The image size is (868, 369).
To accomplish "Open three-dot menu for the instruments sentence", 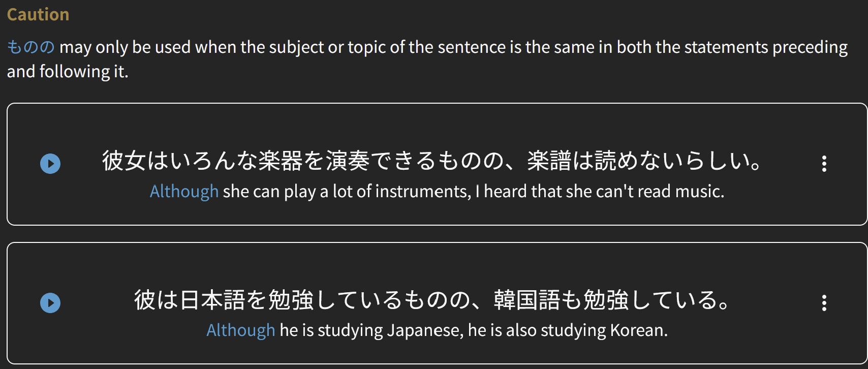I will [x=824, y=164].
